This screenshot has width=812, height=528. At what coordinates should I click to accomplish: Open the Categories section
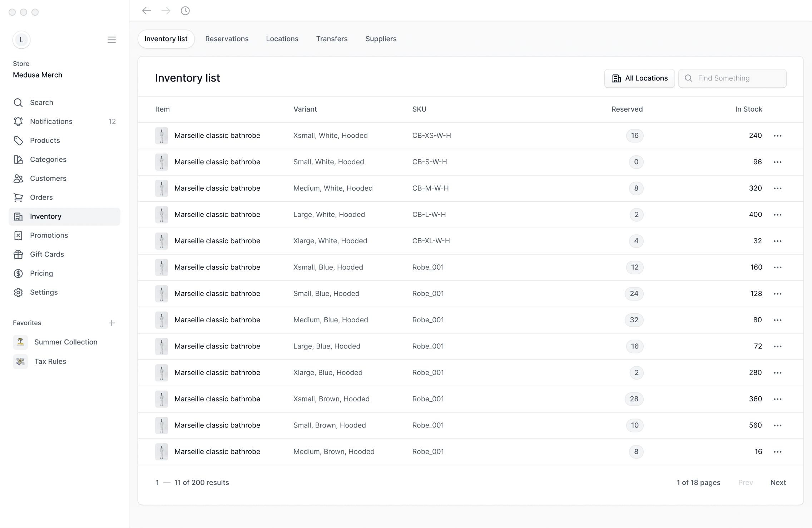(48, 159)
